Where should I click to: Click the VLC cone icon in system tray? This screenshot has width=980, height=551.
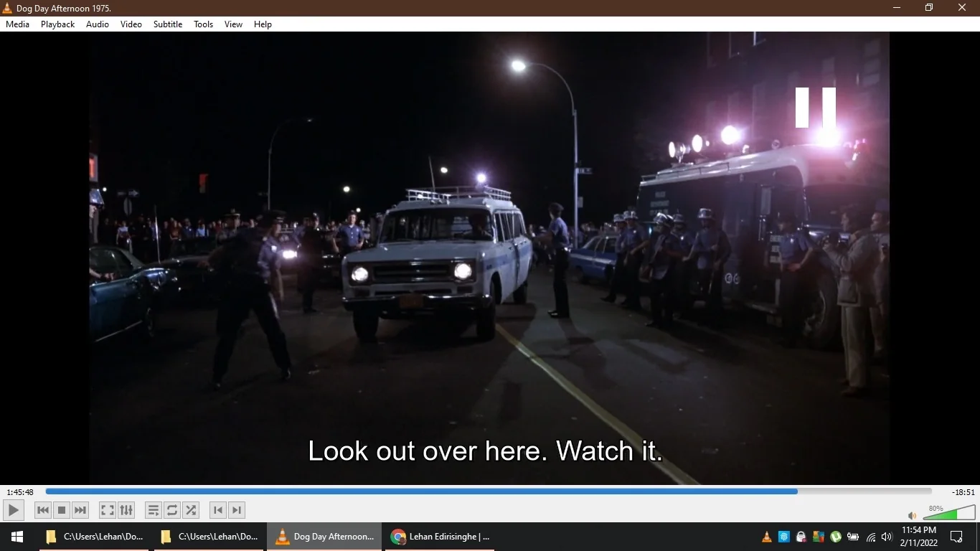767,537
